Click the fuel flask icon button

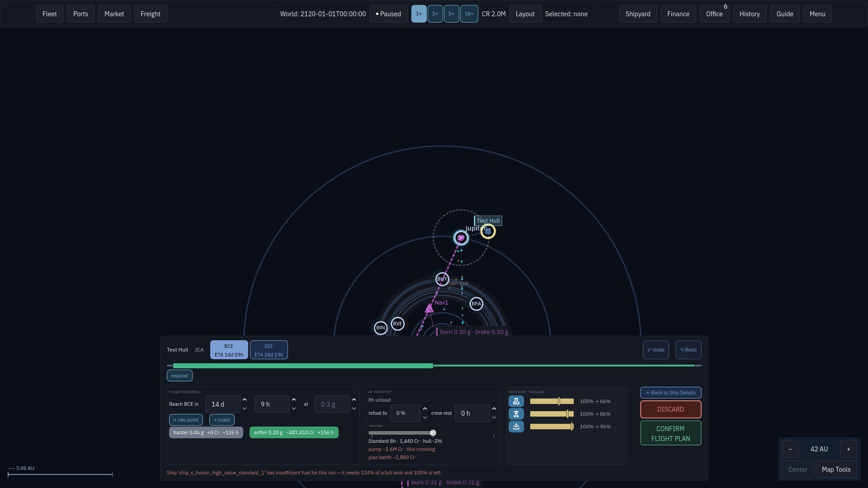click(516, 401)
